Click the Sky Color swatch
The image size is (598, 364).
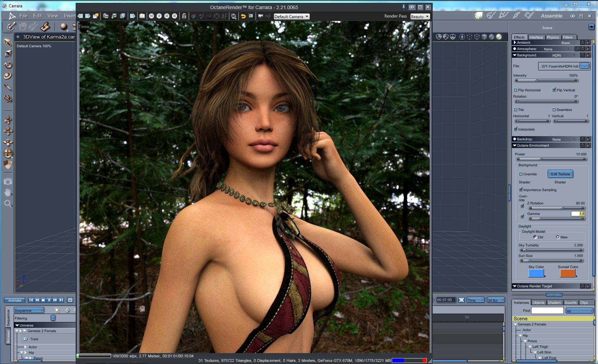(536, 273)
